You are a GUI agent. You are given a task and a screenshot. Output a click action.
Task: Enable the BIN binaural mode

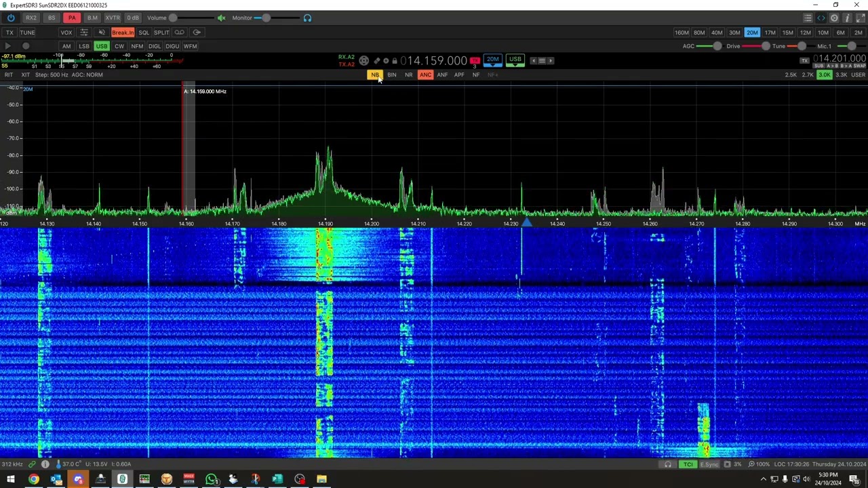391,75
